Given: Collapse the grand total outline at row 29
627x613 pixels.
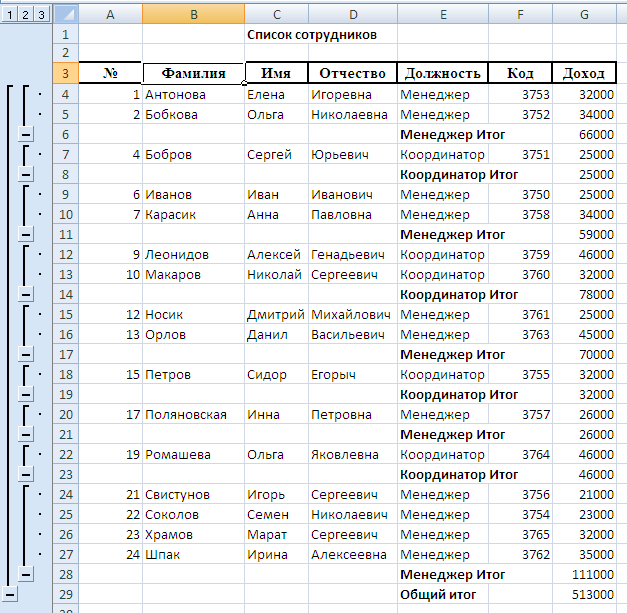Looking at the screenshot, I should coord(10,595).
